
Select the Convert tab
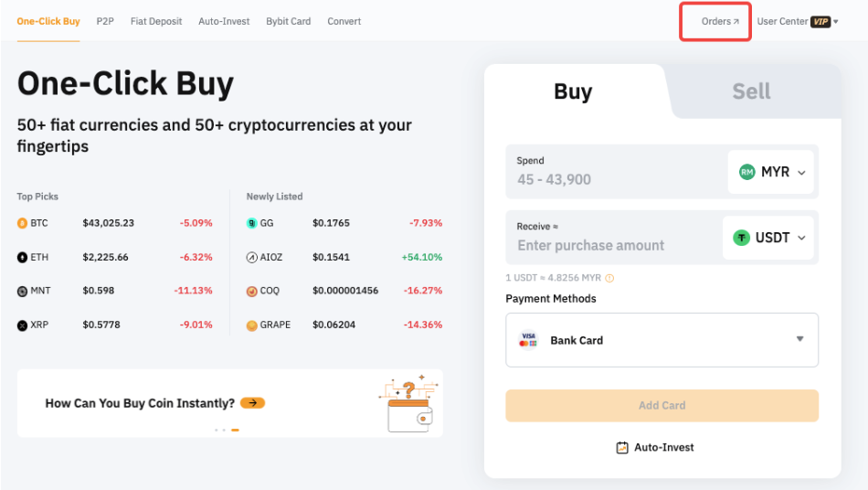click(344, 21)
